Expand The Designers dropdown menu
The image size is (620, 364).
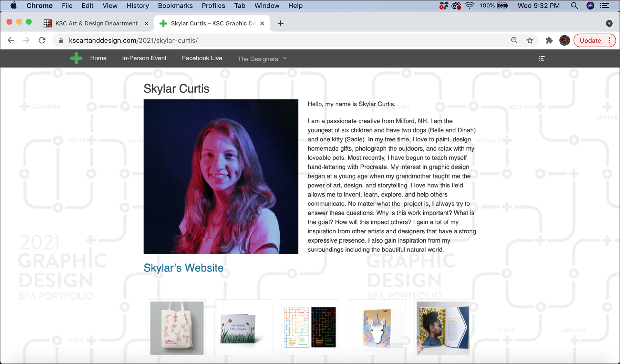pyautogui.click(x=262, y=59)
